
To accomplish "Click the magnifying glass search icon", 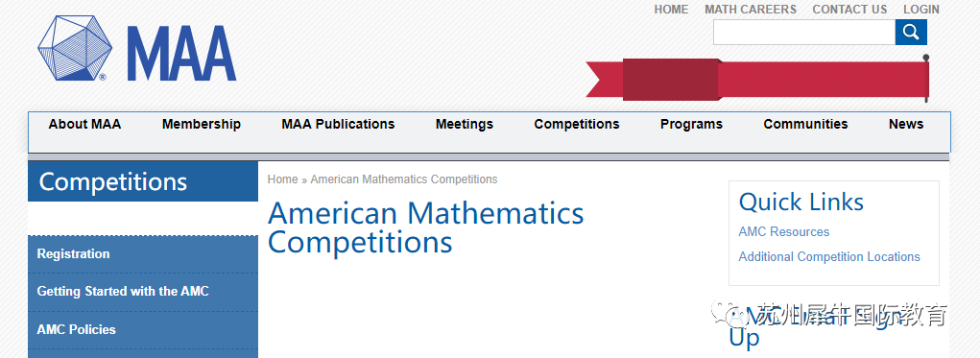I will pos(911,32).
